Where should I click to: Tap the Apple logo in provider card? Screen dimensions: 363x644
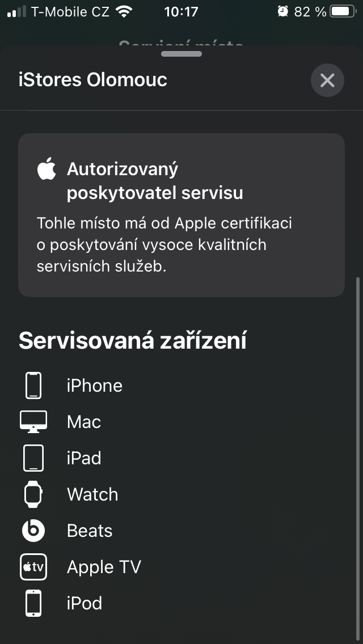pyautogui.click(x=47, y=168)
